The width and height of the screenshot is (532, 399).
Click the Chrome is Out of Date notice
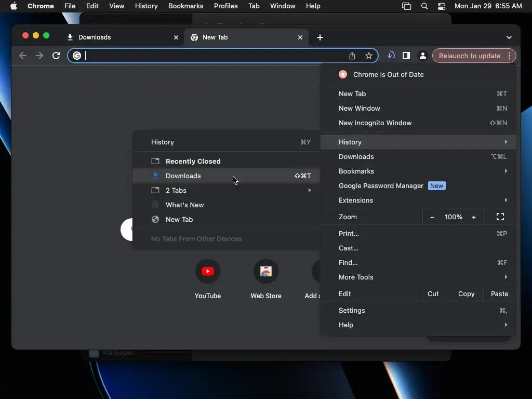click(x=418, y=75)
